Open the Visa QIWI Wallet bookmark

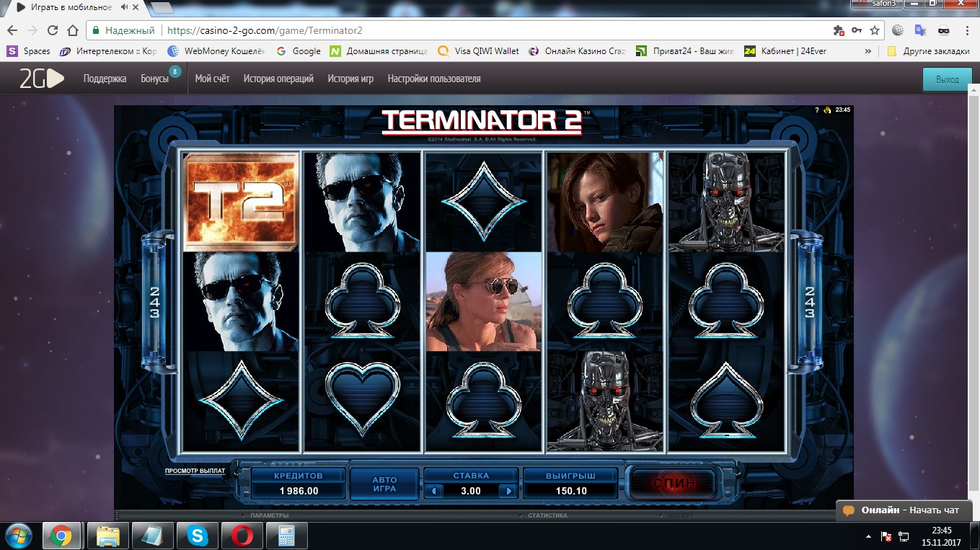click(478, 51)
